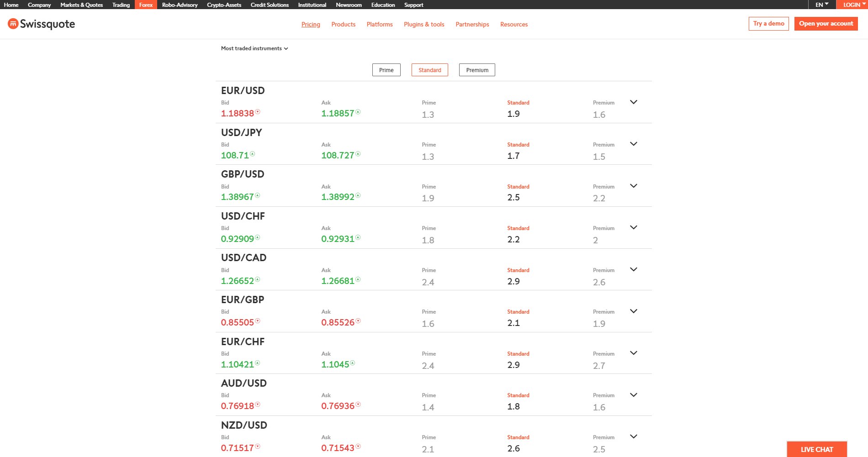This screenshot has height=457, width=868.
Task: Click the USD/CAD pair heading
Action: click(x=244, y=257)
